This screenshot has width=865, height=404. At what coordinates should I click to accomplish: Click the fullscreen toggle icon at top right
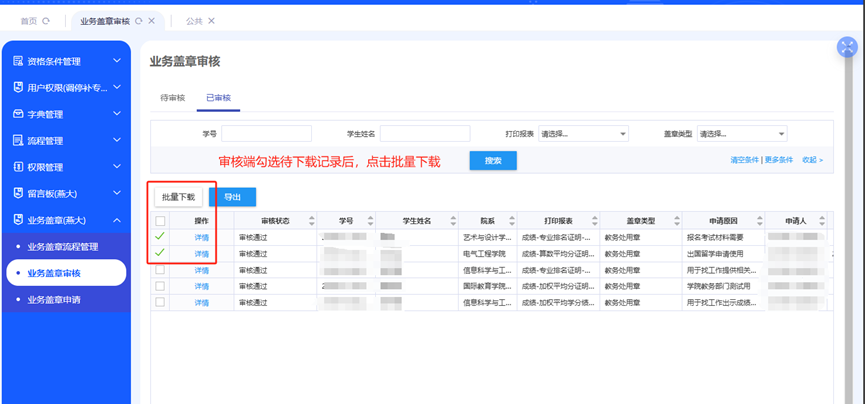[x=847, y=48]
